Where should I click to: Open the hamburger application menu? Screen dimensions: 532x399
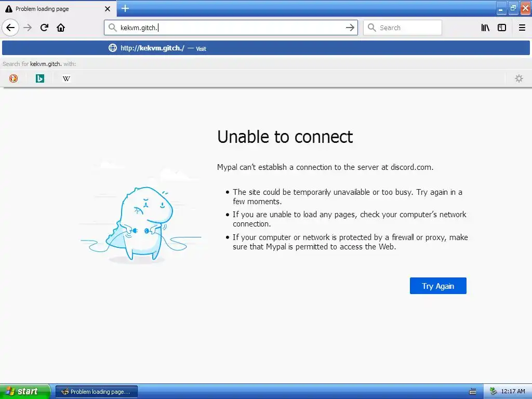(x=522, y=28)
